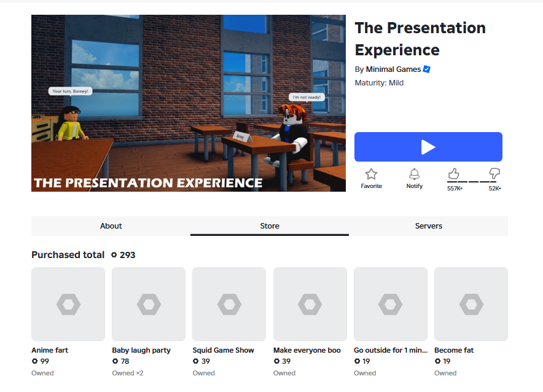Click the Squid Game Show item name
The width and height of the screenshot is (543, 392).
click(224, 350)
